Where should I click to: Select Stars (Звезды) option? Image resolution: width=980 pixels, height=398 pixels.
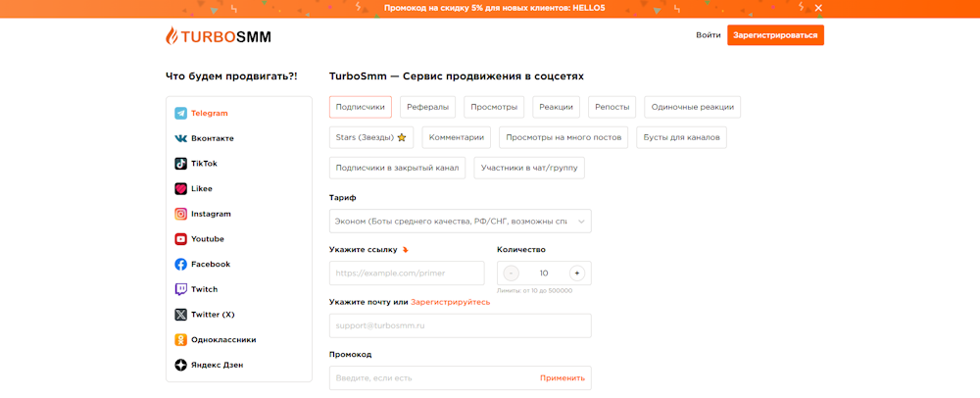370,137
